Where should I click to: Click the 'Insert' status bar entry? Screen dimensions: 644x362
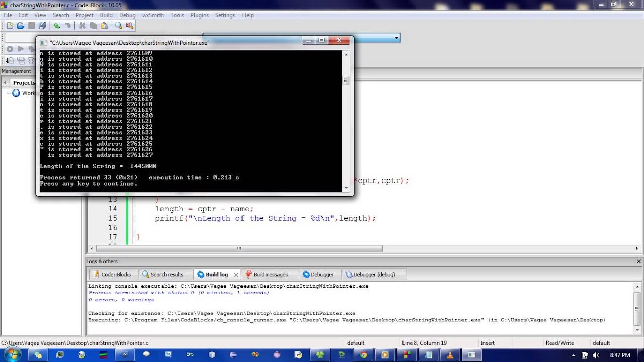[488, 343]
